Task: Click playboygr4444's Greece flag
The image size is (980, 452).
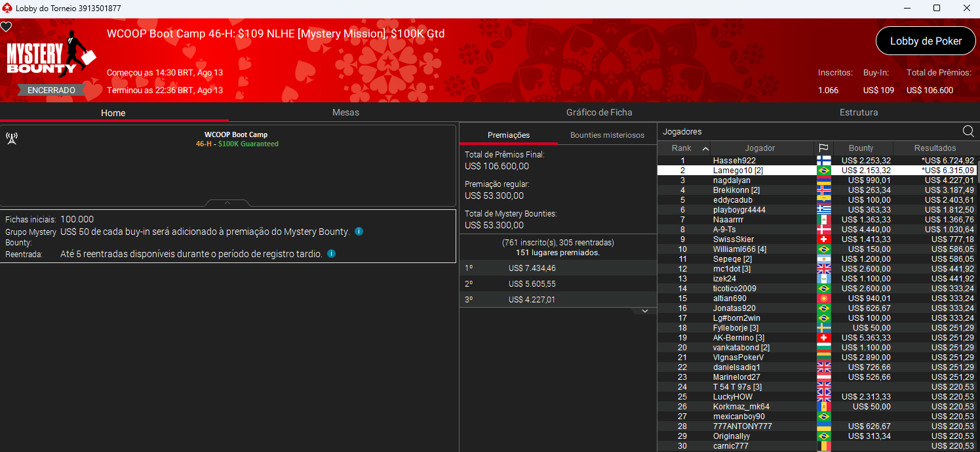Action: tap(824, 210)
